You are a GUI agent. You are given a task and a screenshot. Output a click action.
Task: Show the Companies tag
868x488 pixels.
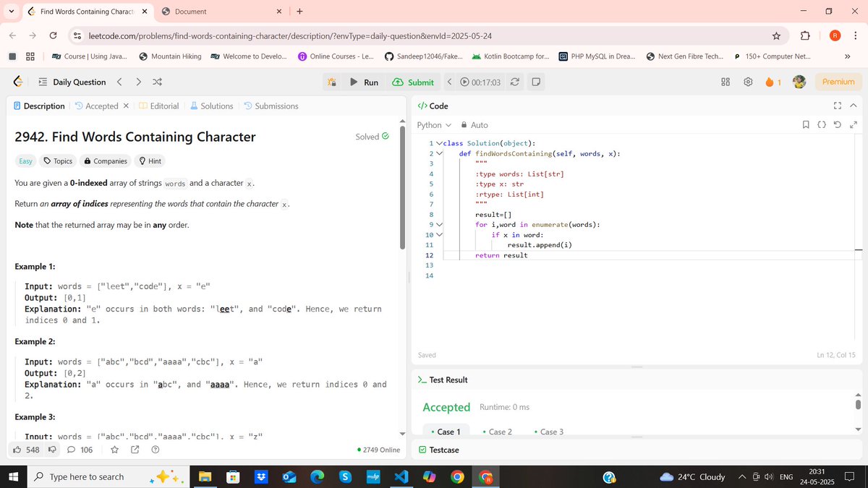(x=106, y=161)
